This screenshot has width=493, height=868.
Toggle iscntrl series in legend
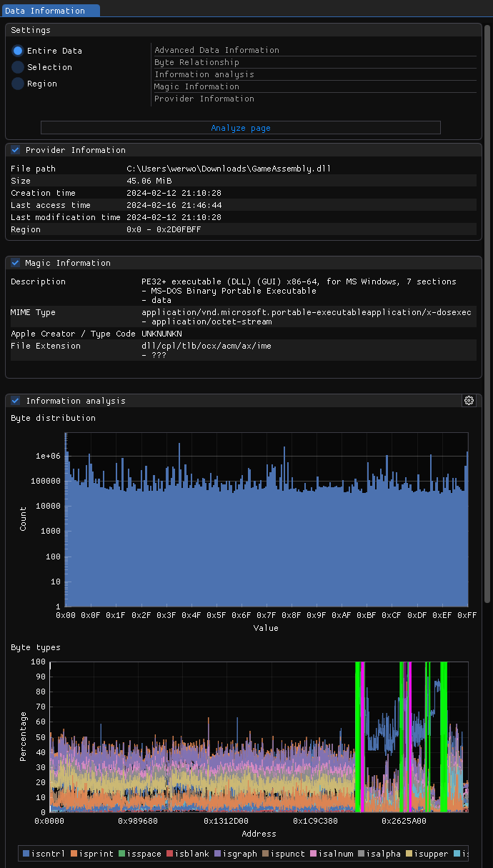pos(45,854)
